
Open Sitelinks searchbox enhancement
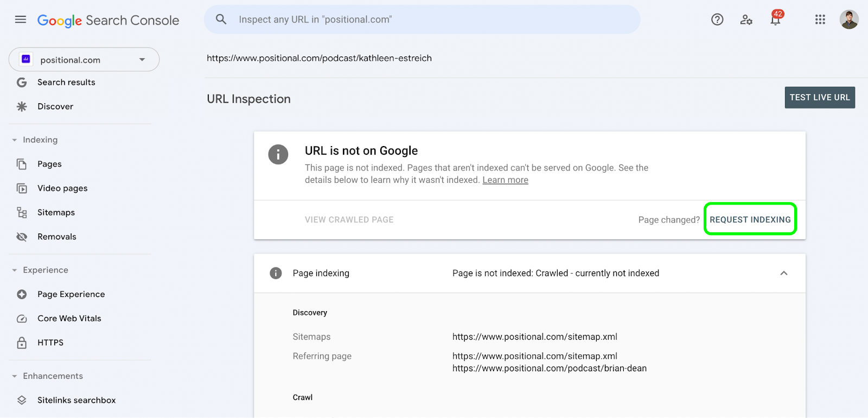(x=76, y=400)
